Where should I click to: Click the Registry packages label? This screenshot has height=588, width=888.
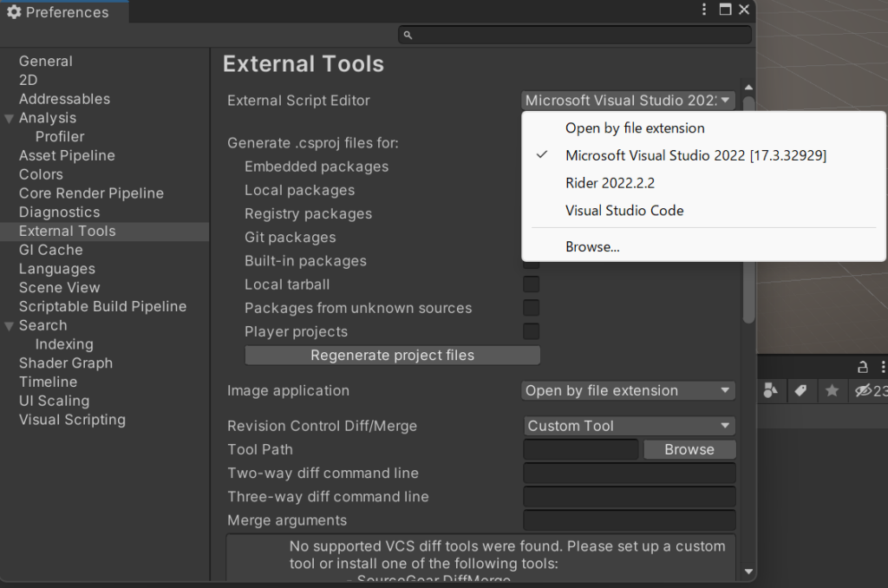coord(308,213)
